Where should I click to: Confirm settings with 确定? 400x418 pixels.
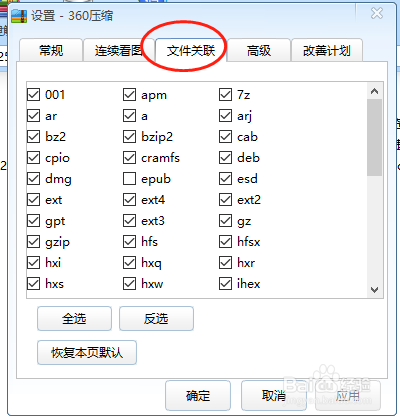point(198,395)
